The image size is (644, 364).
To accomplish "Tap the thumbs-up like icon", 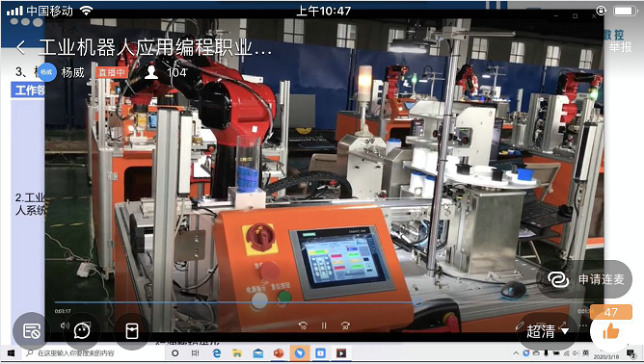I will pos(610,330).
